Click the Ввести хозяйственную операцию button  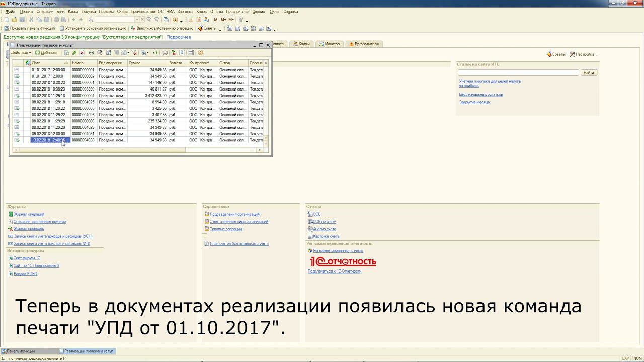[162, 28]
